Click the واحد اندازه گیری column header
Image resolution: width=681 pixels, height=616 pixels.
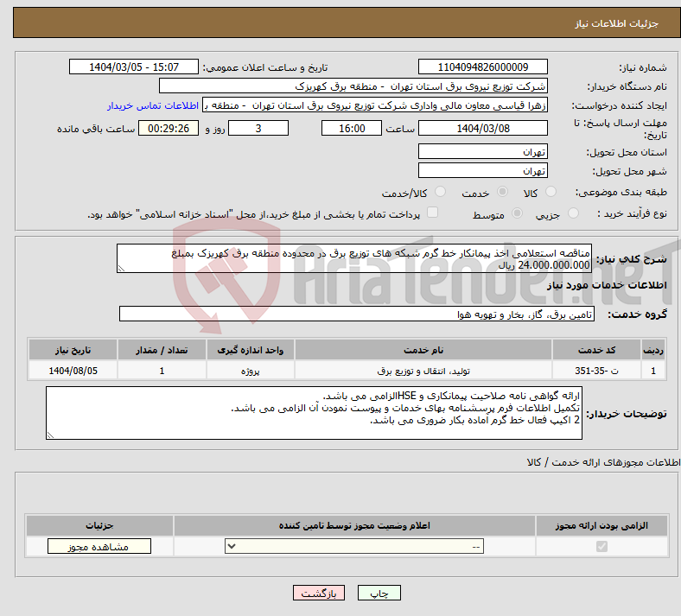coord(250,350)
